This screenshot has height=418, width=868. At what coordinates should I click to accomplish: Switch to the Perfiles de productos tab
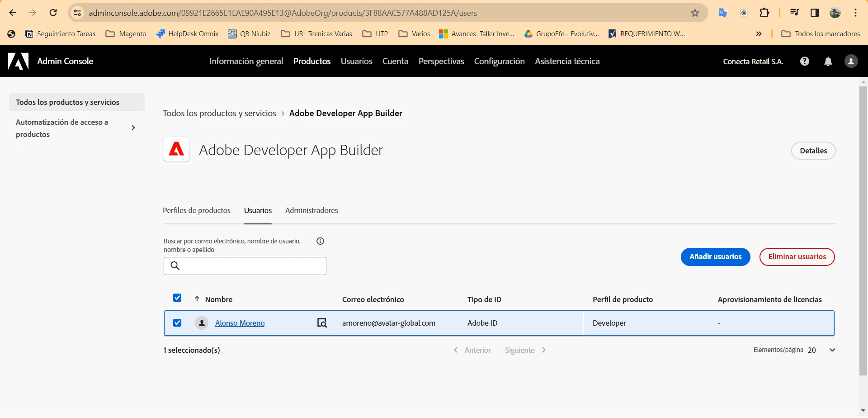[197, 210]
